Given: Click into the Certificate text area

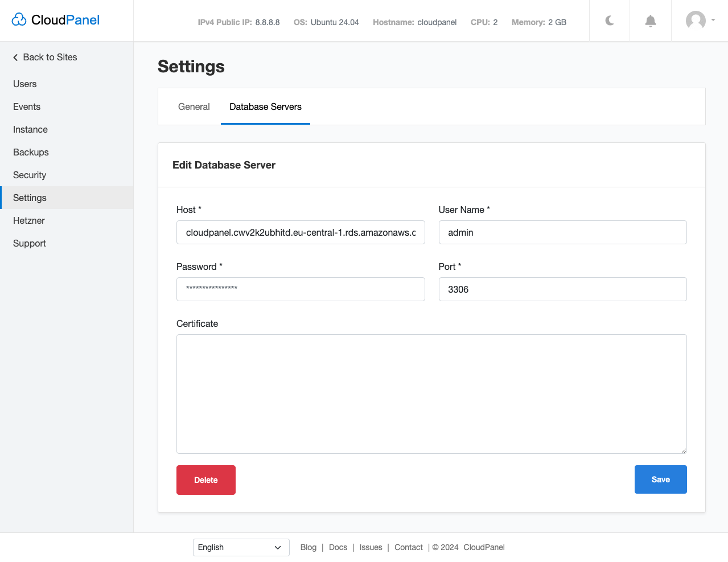Looking at the screenshot, I should [x=431, y=393].
